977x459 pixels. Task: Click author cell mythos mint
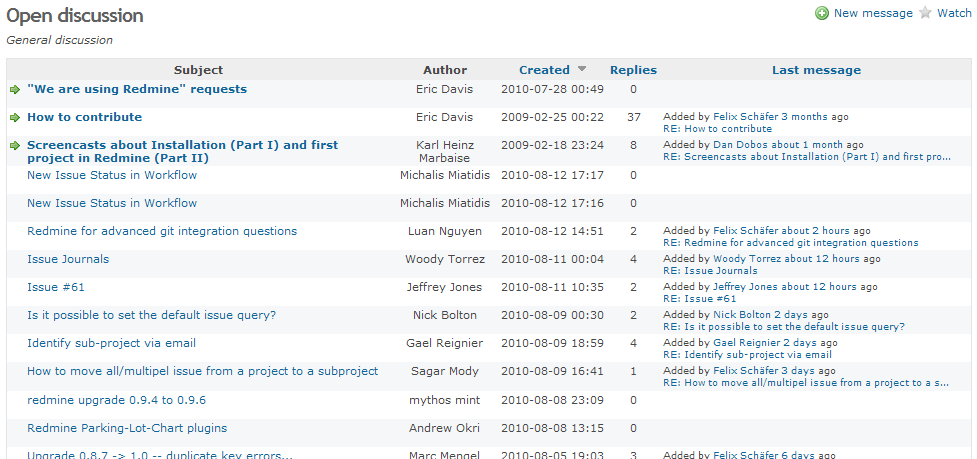444,400
